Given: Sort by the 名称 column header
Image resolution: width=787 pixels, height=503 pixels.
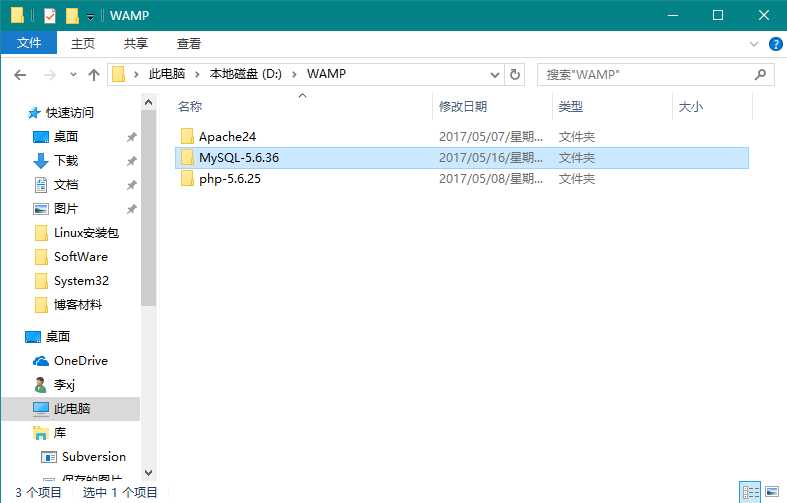Looking at the screenshot, I should [190, 107].
